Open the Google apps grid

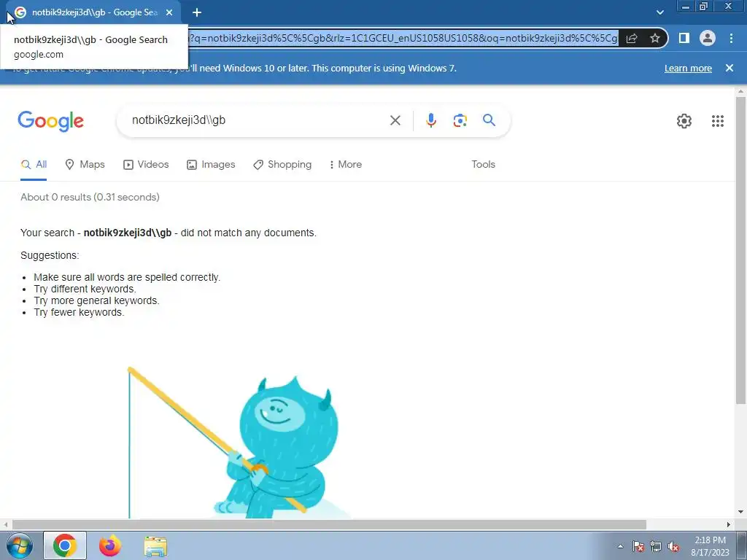718,121
